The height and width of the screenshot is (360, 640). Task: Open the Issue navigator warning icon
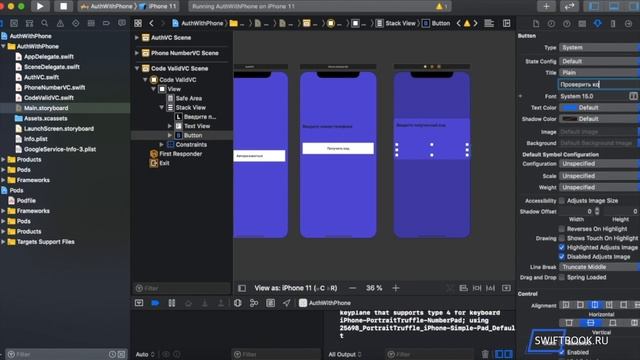tap(60, 23)
